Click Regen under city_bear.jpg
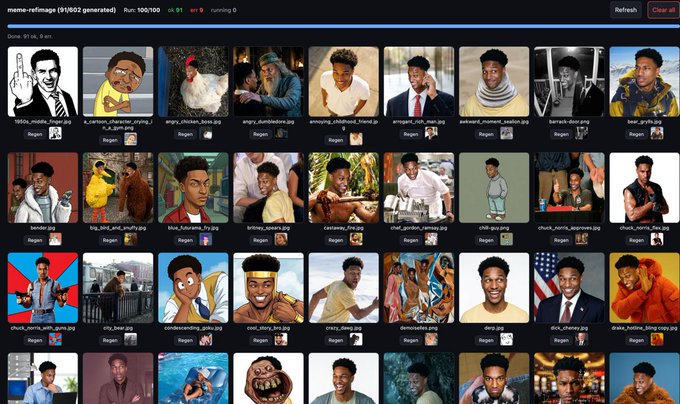Screen dimensions: 680x404 click(110, 340)
